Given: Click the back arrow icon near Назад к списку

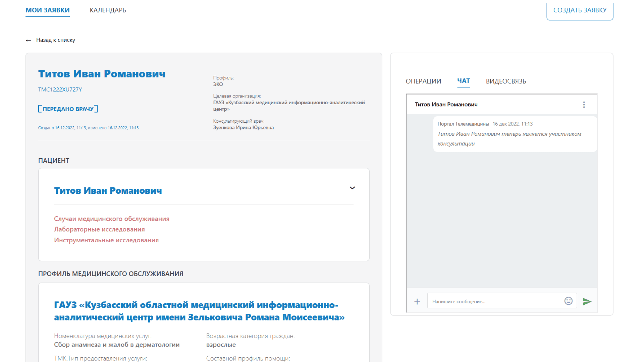Looking at the screenshot, I should click(29, 40).
